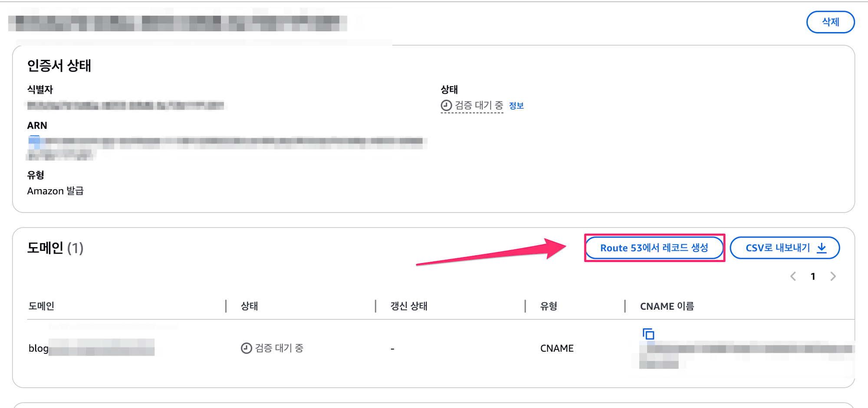Open the 정보 info link beside status

[x=516, y=106]
